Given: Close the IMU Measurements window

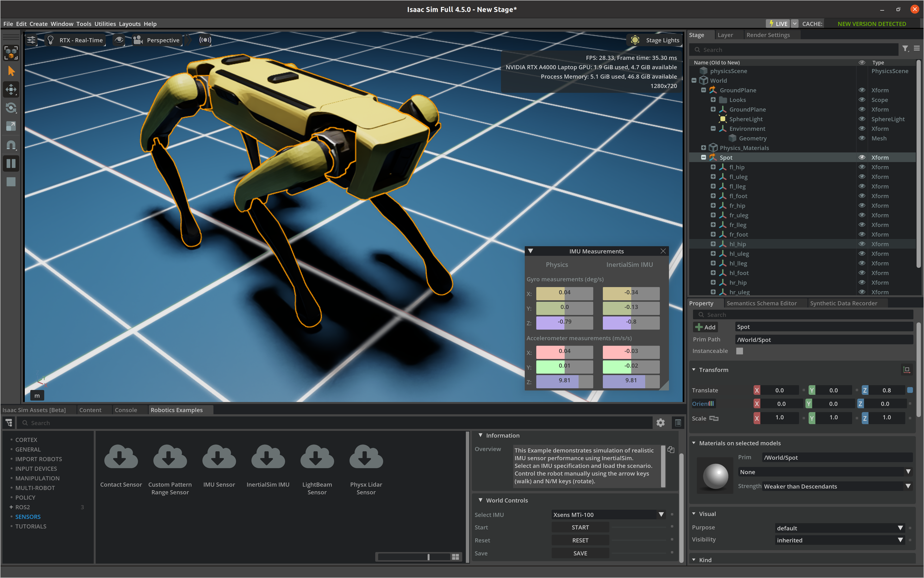Looking at the screenshot, I should click(663, 251).
